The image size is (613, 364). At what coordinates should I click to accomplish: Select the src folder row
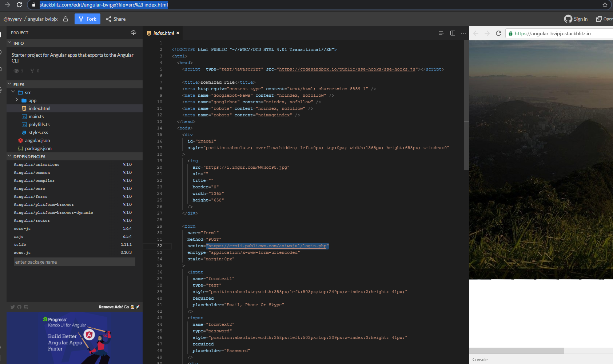(75, 92)
